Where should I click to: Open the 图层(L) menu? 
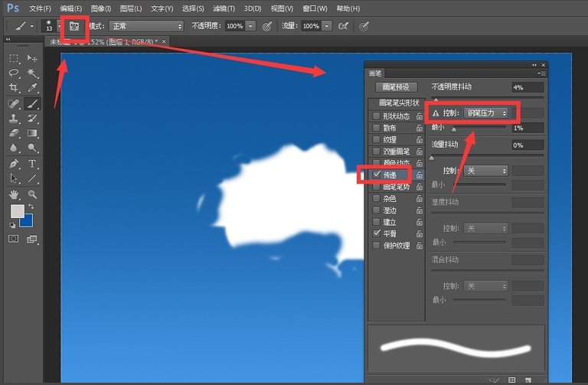click(x=131, y=8)
